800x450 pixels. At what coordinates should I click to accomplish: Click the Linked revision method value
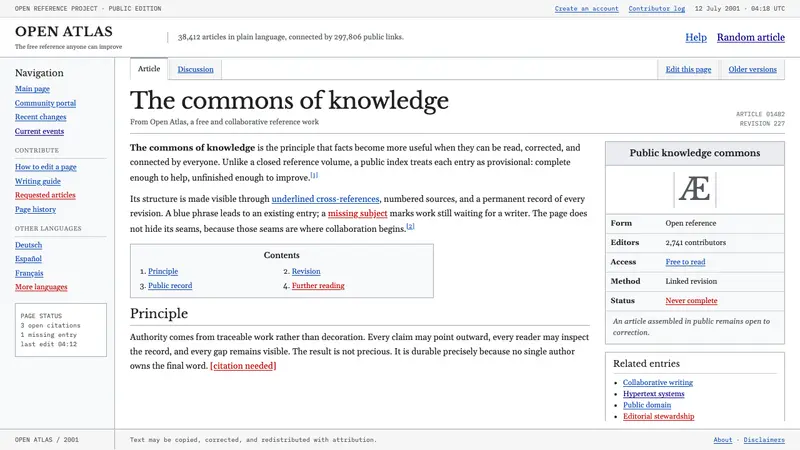click(691, 281)
